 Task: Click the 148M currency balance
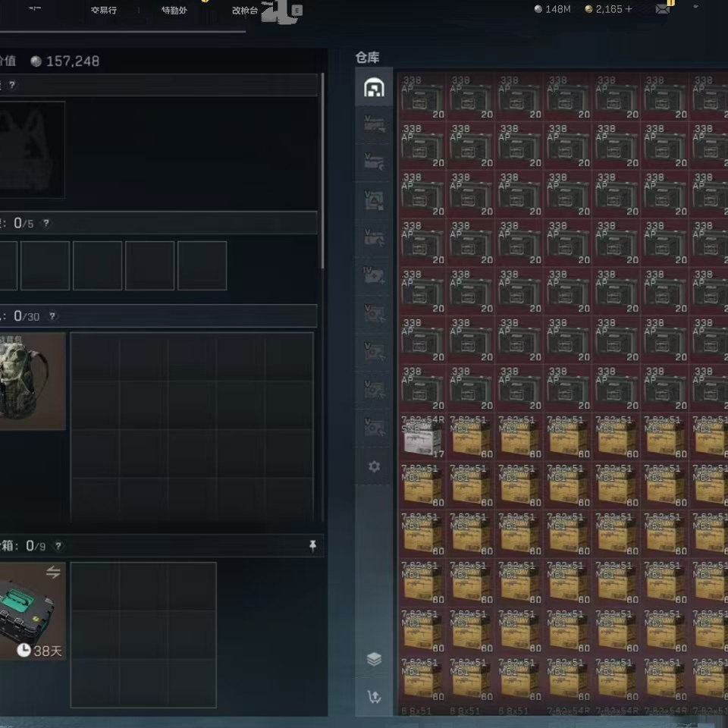(x=552, y=9)
